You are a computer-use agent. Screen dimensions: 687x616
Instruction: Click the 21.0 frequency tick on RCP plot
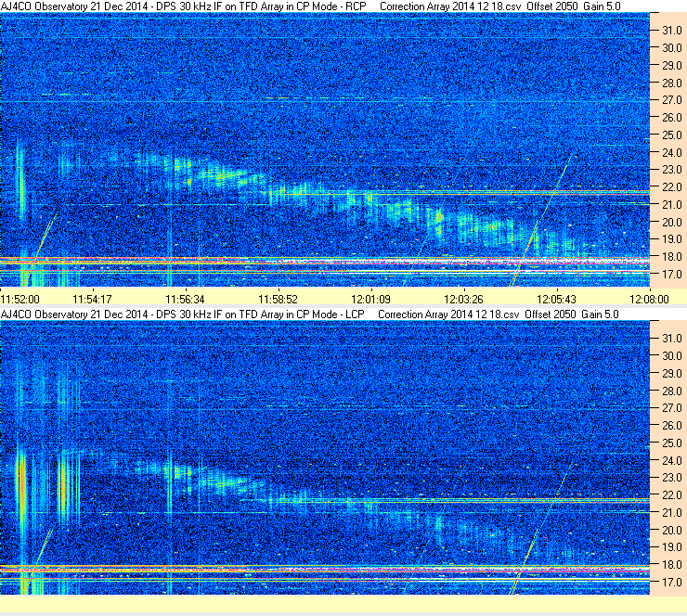click(x=671, y=205)
